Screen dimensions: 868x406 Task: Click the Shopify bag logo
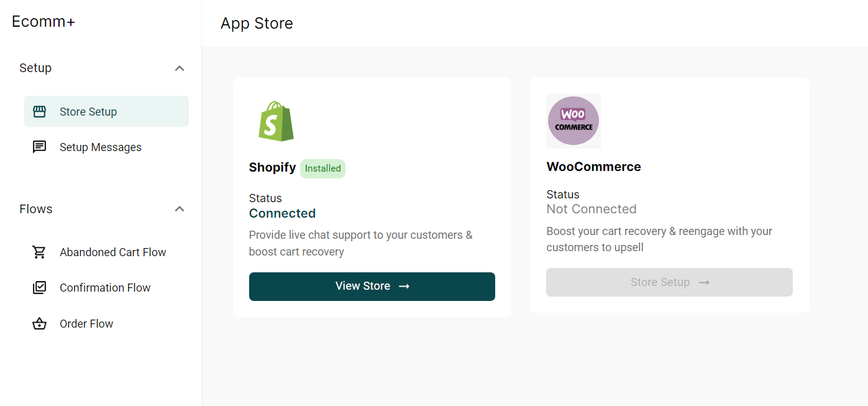(276, 121)
